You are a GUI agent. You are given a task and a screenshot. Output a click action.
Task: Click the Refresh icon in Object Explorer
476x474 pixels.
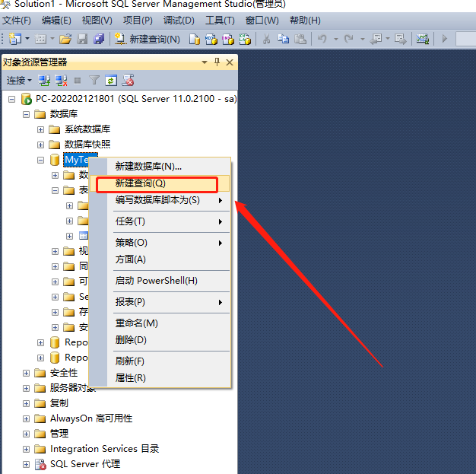pos(111,81)
